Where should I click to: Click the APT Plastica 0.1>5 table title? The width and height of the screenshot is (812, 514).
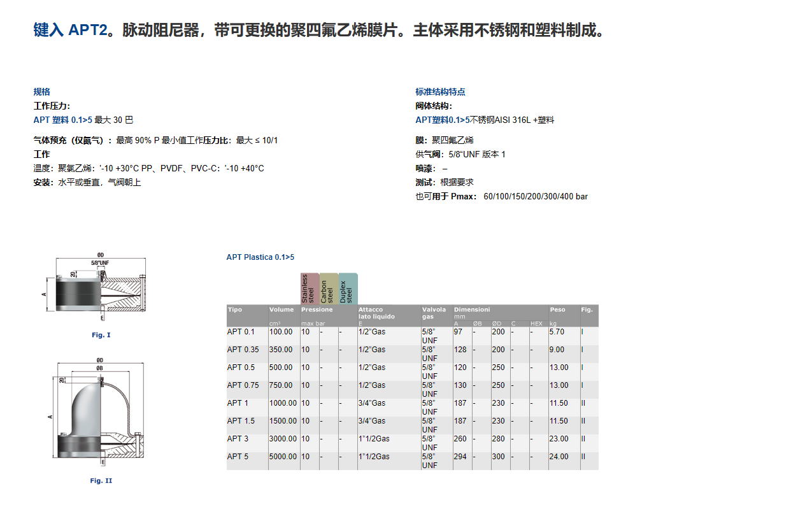(x=260, y=257)
